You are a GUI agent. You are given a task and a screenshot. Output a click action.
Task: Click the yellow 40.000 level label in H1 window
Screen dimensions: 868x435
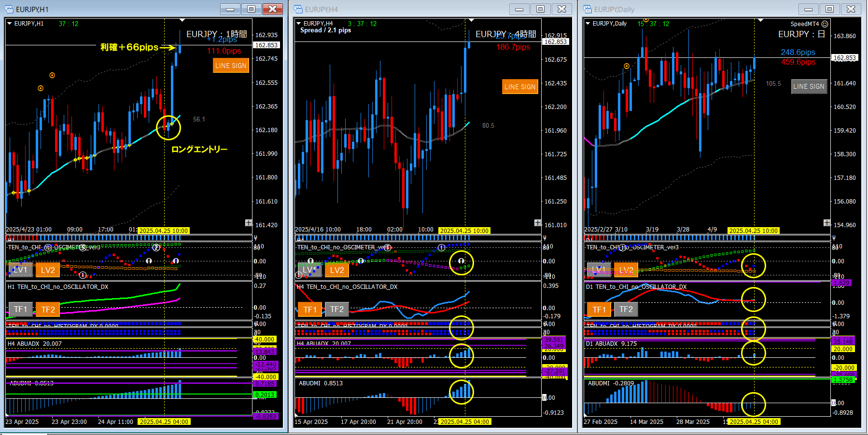point(265,340)
